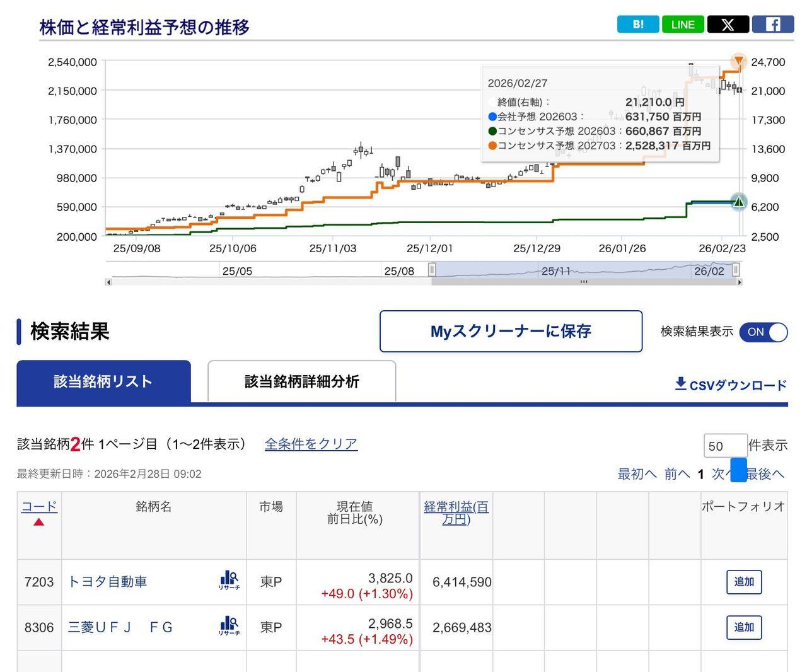Click left arrow of chart range scrollbar
Viewport: 807px width, 672px height.
(108, 282)
